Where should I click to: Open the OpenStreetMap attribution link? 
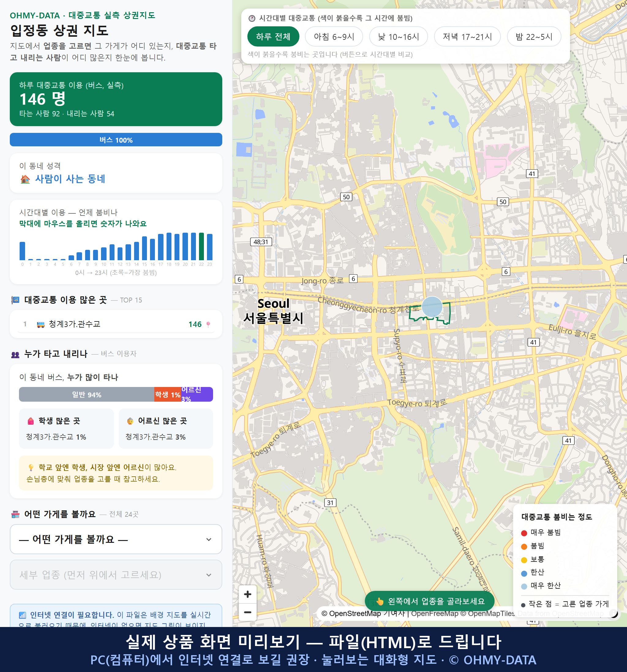pyautogui.click(x=351, y=614)
